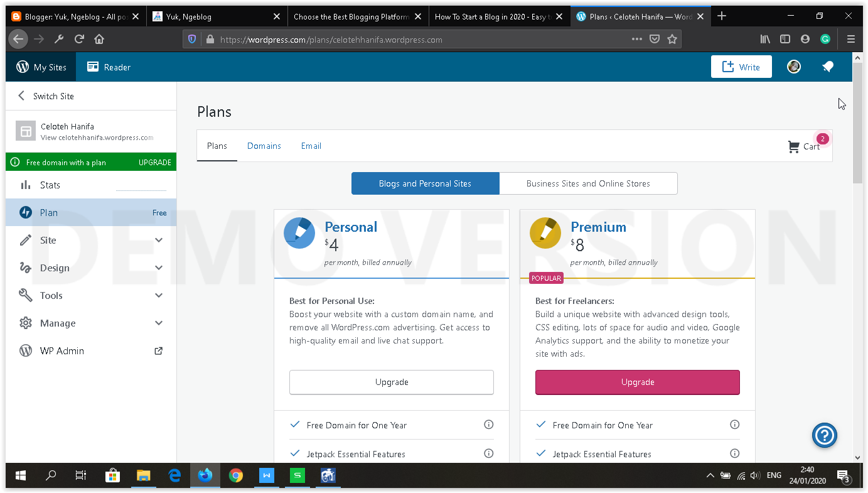The height and width of the screenshot is (493, 868).
Task: Open My Sites in WordPress header
Action: (x=41, y=67)
